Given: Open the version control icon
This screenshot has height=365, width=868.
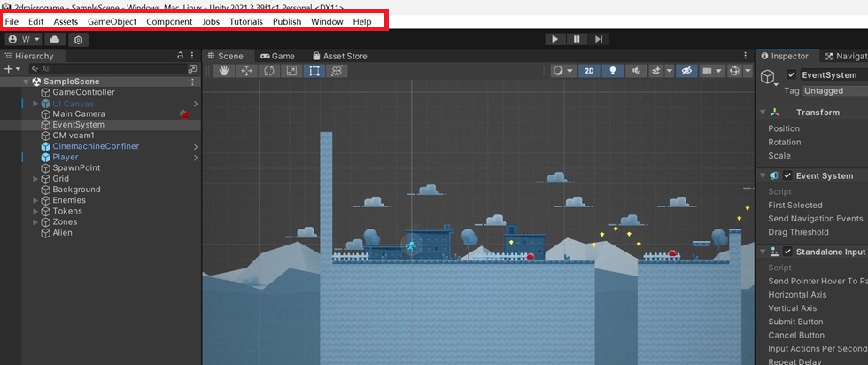Looking at the screenshot, I should pos(79,39).
